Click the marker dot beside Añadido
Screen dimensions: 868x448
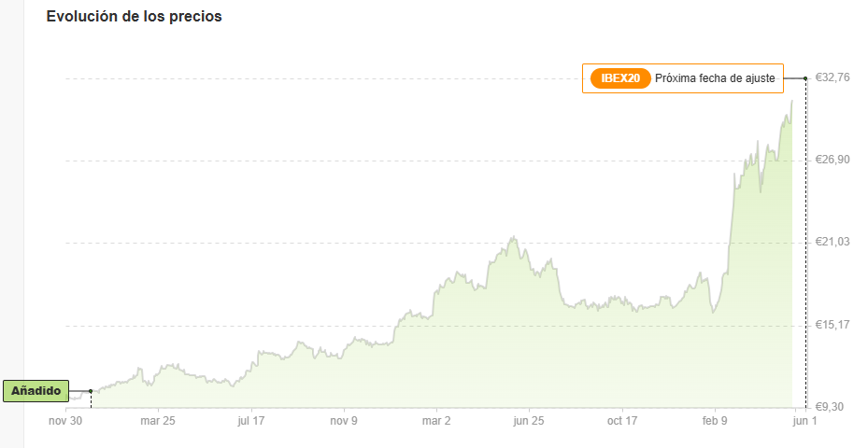(91, 391)
